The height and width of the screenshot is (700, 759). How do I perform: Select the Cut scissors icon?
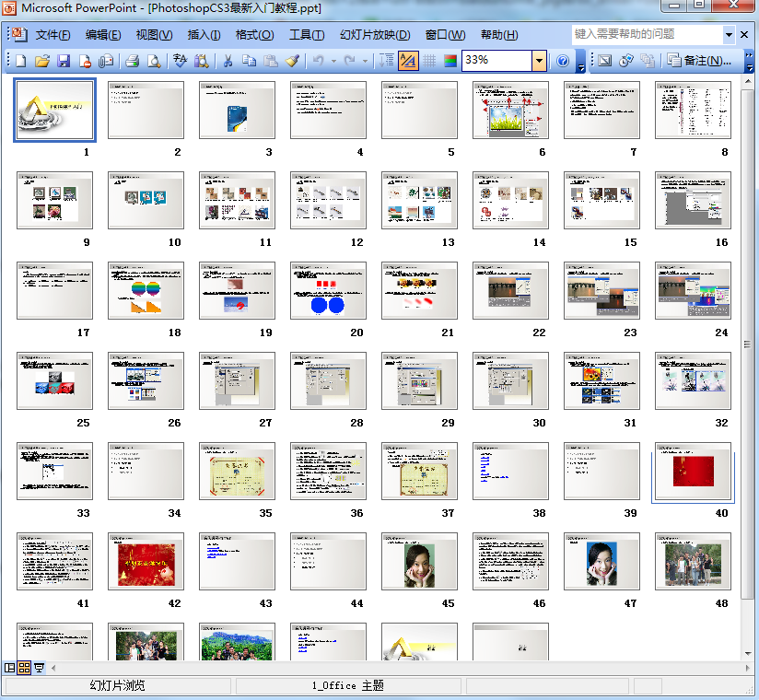227,61
